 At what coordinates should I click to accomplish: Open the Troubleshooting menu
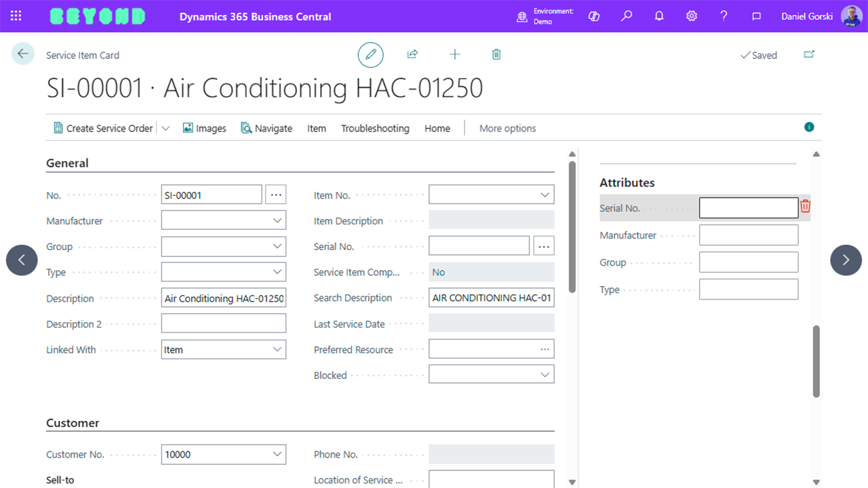pos(375,128)
